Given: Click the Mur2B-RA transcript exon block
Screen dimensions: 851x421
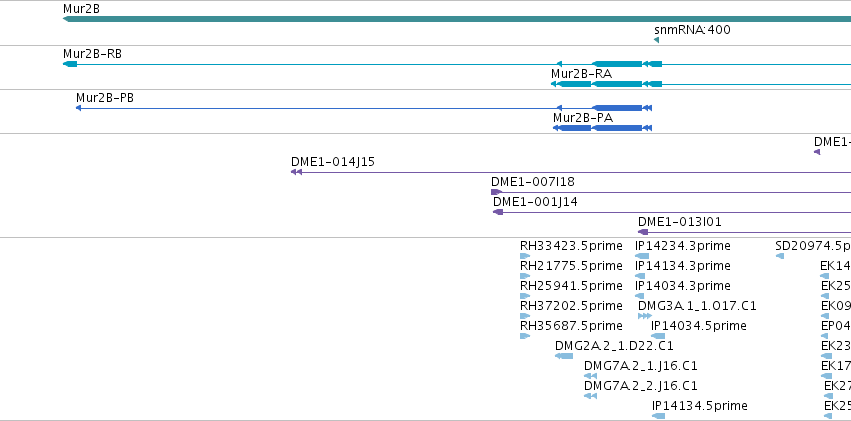Looking at the screenshot, I should (x=618, y=84).
